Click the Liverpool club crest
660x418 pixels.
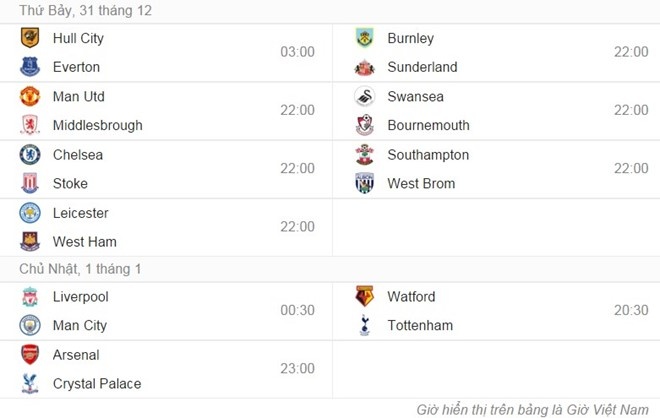click(x=30, y=297)
